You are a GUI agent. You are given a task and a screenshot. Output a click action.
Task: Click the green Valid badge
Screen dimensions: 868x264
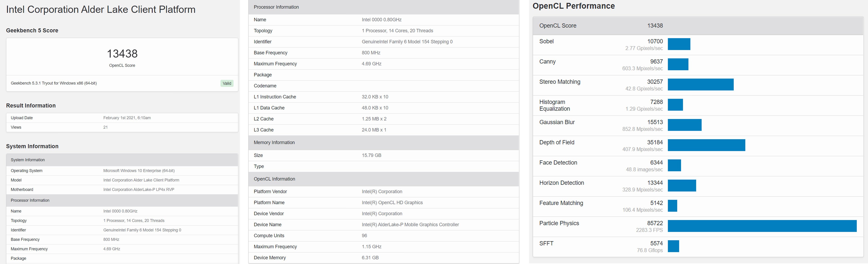point(227,83)
